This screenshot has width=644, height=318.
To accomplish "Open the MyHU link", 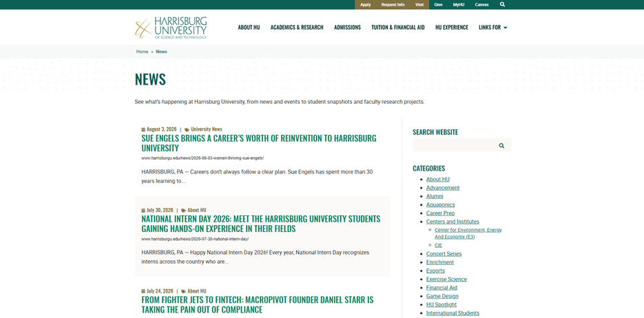I will [459, 5].
